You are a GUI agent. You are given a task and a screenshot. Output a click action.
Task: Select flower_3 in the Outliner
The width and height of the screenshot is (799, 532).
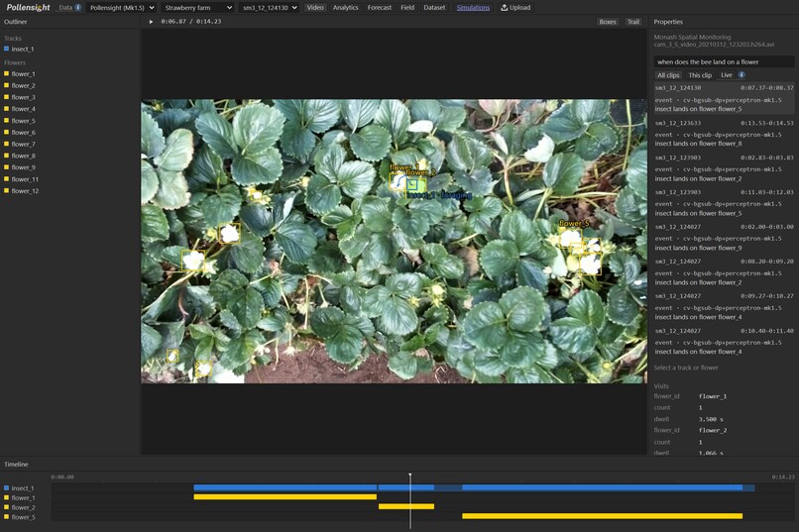click(x=23, y=97)
